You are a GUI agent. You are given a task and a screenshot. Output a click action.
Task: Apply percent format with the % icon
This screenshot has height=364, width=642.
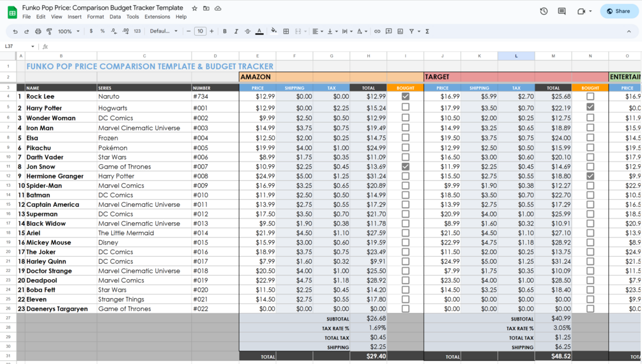click(x=102, y=31)
